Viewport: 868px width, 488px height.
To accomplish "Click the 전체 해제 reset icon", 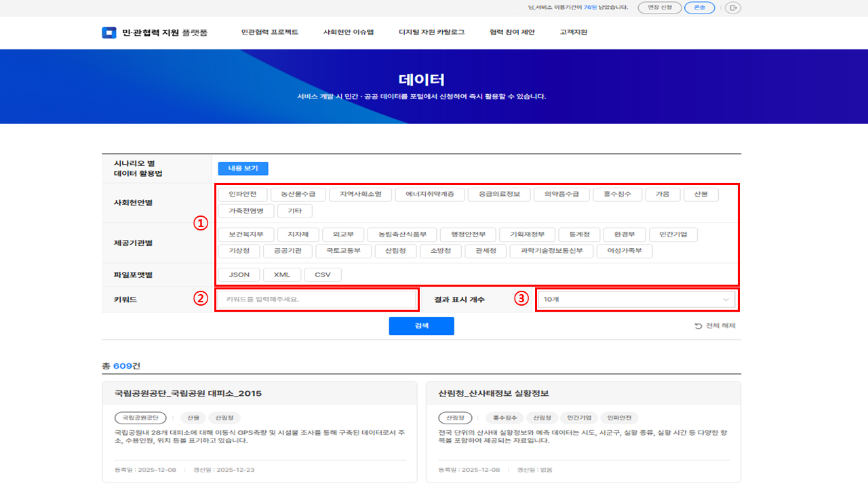I will [698, 326].
